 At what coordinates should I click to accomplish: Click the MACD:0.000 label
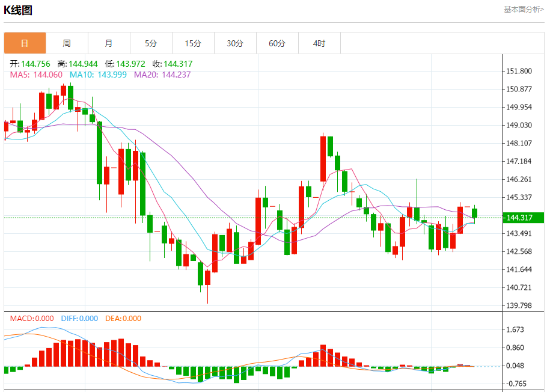tap(32, 318)
